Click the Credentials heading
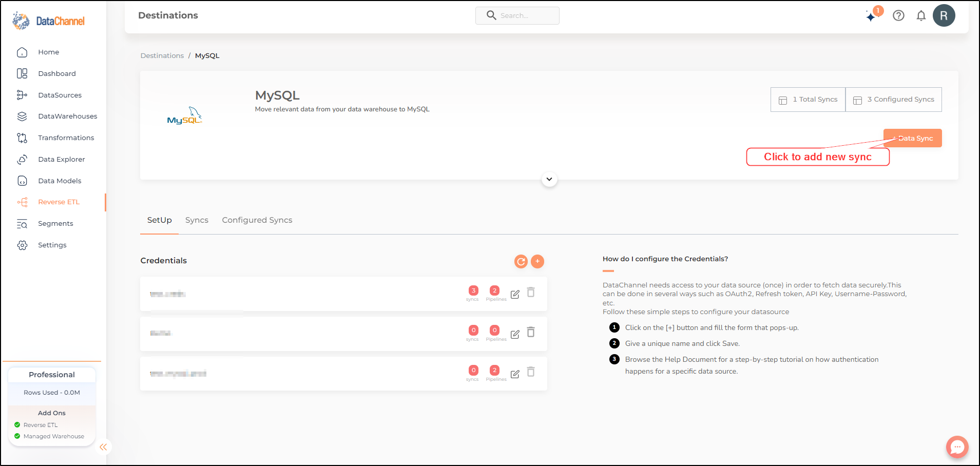The height and width of the screenshot is (466, 980). [164, 261]
